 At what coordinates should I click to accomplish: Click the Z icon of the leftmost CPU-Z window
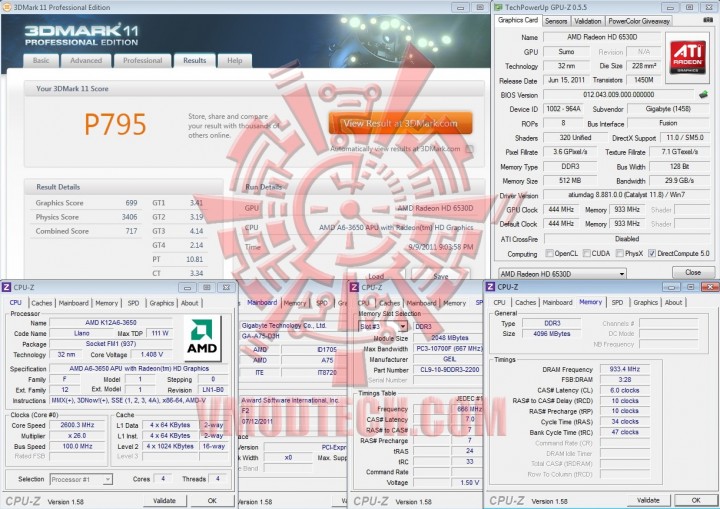[x=6, y=287]
